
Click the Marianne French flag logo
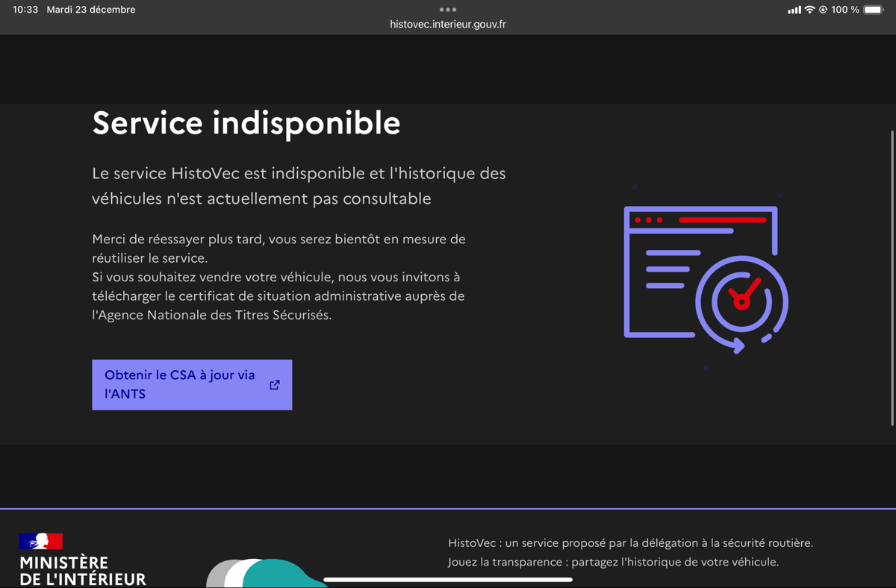(41, 541)
